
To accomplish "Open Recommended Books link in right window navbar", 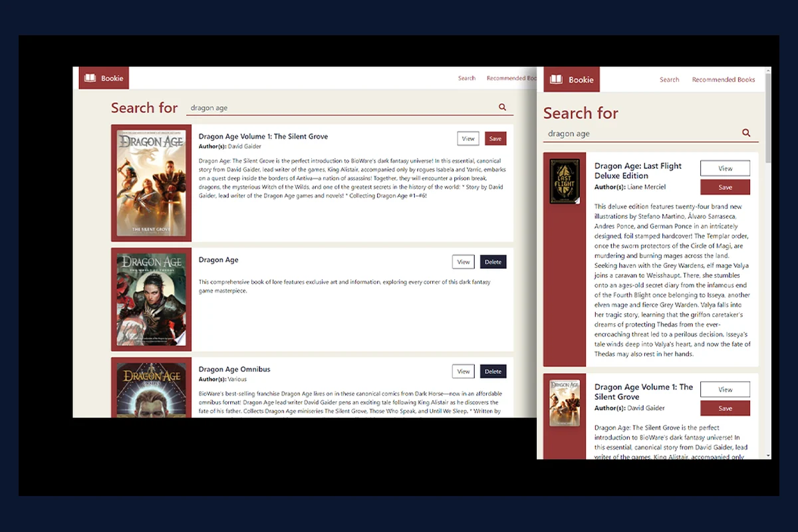I will (724, 80).
